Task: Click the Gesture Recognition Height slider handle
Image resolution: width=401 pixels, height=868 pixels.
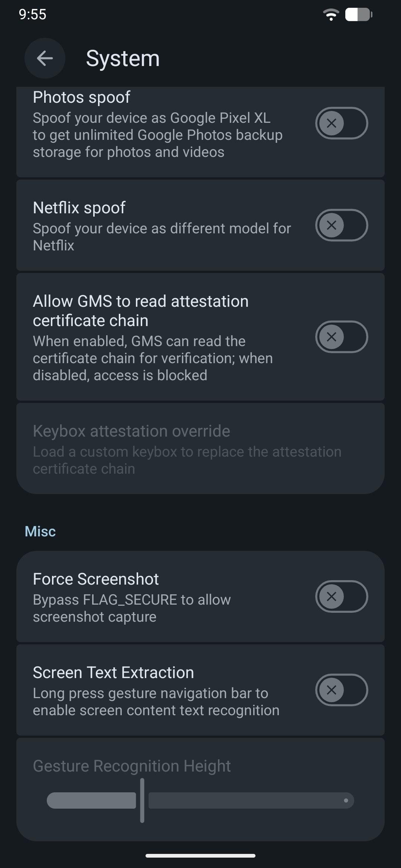Action: [x=142, y=800]
